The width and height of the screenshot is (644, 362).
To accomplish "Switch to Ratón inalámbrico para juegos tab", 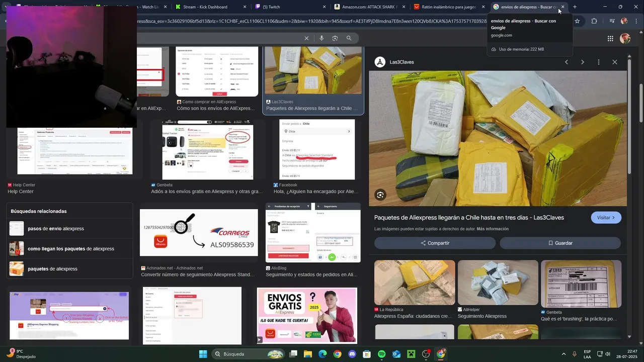I will click(449, 7).
